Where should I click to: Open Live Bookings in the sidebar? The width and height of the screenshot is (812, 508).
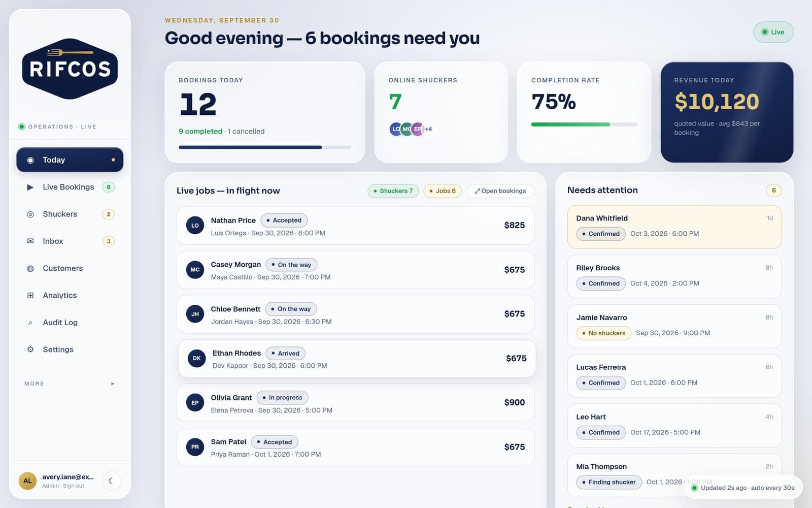pyautogui.click(x=70, y=187)
